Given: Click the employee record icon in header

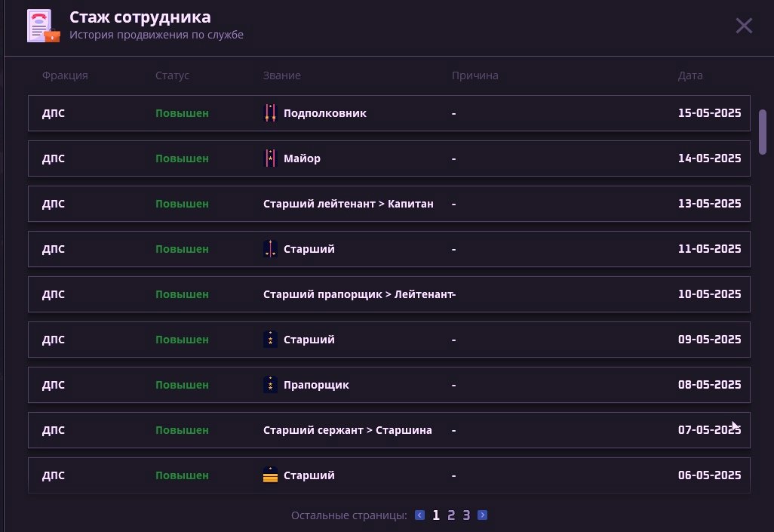Looking at the screenshot, I should (x=42, y=26).
